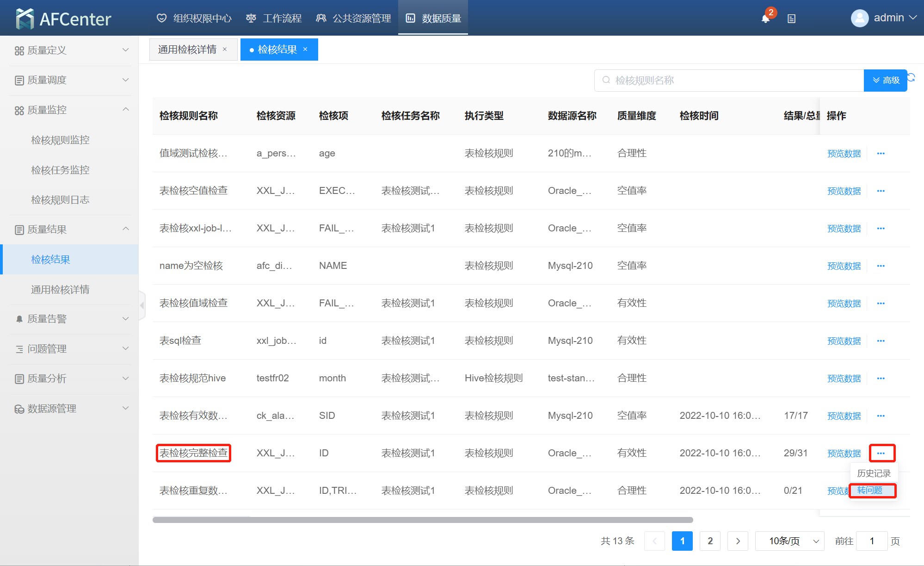Click the AFCenter logo

click(x=63, y=19)
